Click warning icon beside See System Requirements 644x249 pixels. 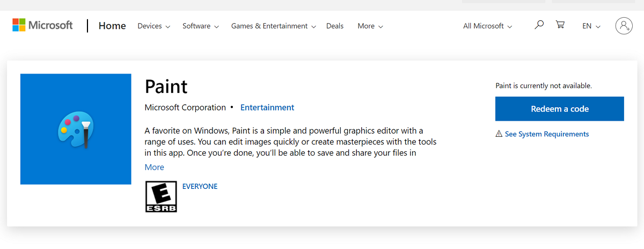499,134
